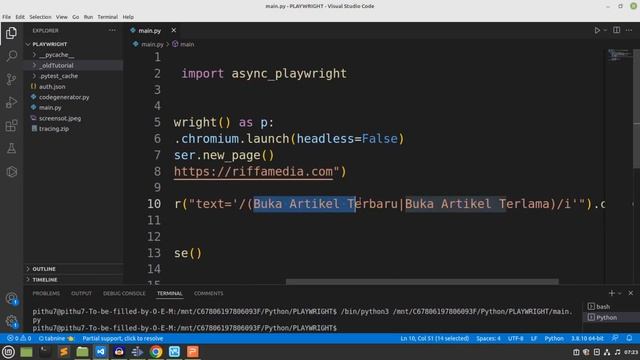Open codegenerator.py in the explorer
Image resolution: width=640 pixels, height=360 pixels.
[x=73, y=97]
